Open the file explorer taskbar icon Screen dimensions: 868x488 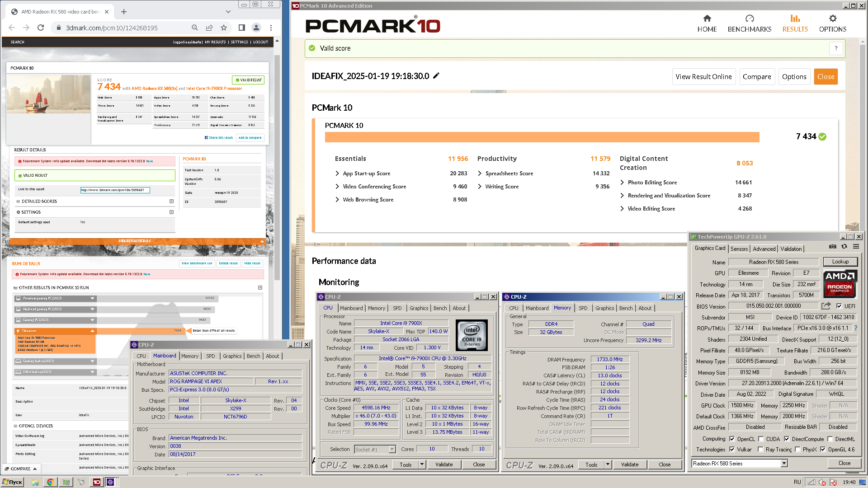coord(35,482)
